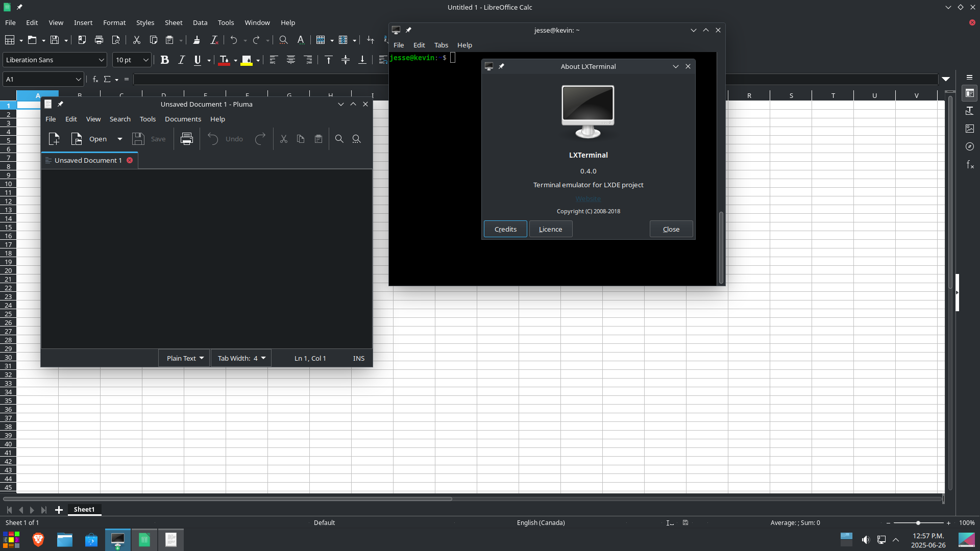Click Paste icon in Pluma toolbar
Image resolution: width=980 pixels, height=551 pixels.
[318, 139]
